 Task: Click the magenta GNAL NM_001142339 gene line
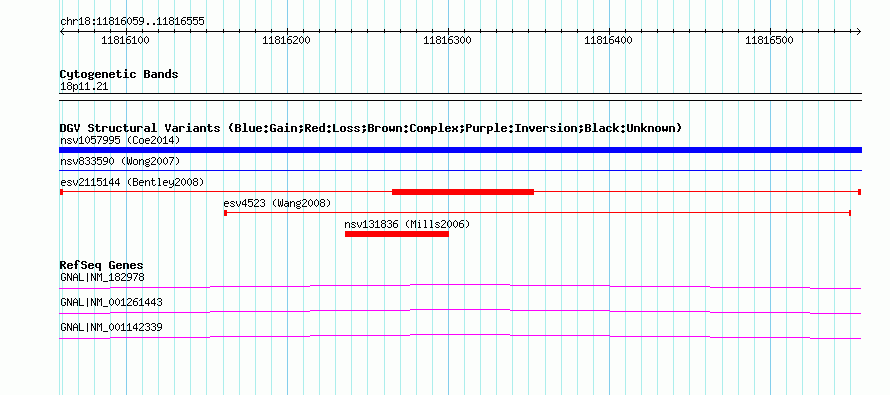(460, 337)
